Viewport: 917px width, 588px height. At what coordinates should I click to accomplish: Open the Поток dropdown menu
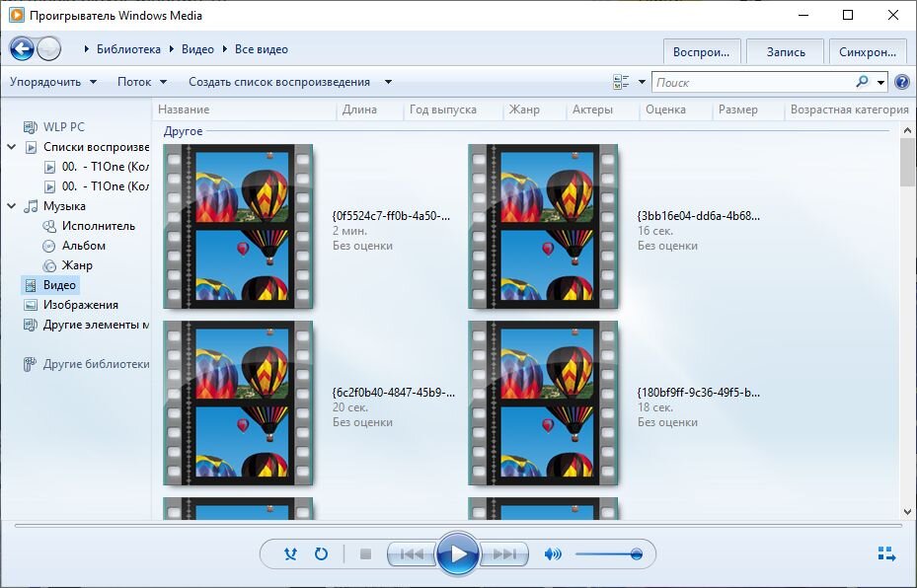141,82
